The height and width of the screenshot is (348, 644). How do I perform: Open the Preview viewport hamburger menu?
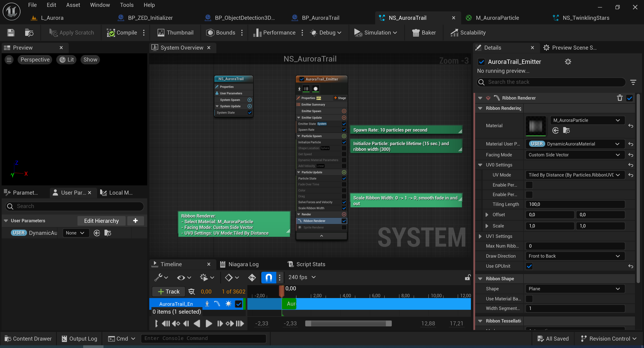9,60
